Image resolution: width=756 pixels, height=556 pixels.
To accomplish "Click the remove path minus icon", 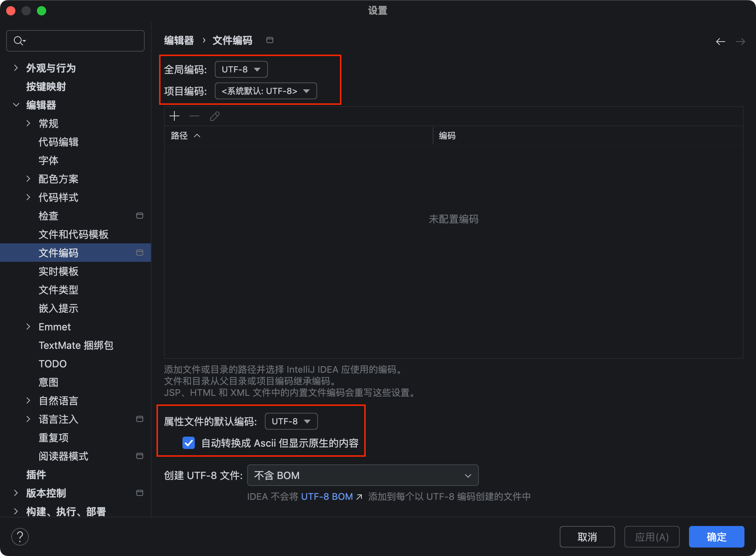I will (194, 116).
